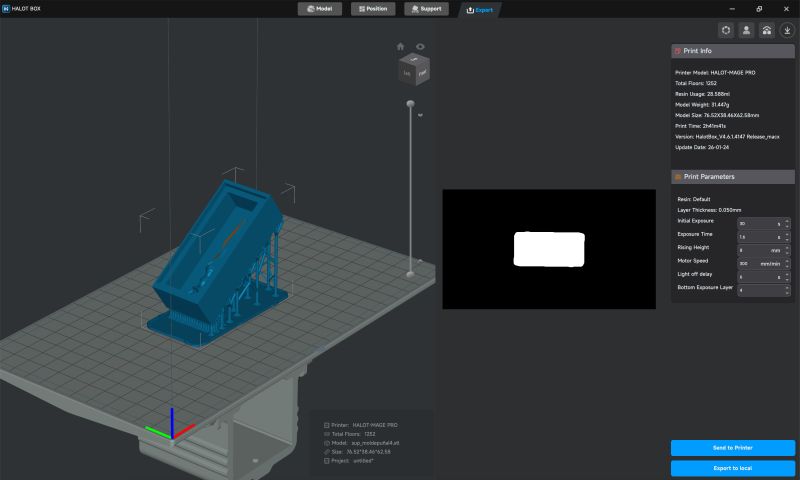Open the Model tab

[x=320, y=9]
